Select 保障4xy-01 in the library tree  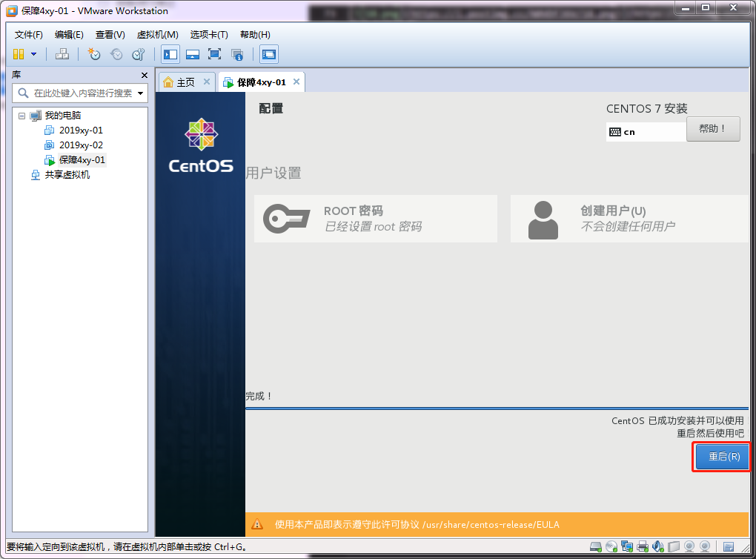(x=82, y=160)
